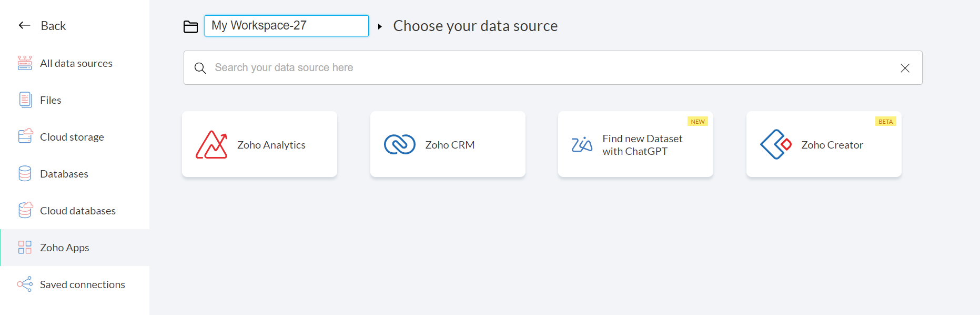Click the My Workspace-27 name field
The width and height of the screenshot is (980, 315).
point(286,26)
